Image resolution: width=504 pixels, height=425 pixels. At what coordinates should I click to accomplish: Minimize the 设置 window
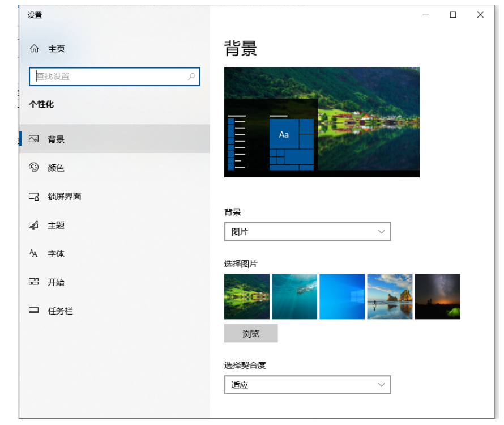426,15
